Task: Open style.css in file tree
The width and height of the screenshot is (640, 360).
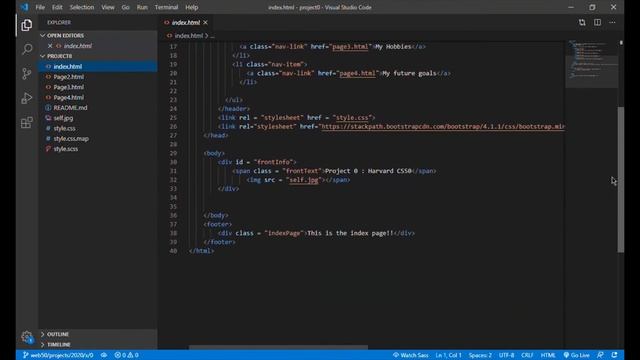Action: pyautogui.click(x=64, y=128)
